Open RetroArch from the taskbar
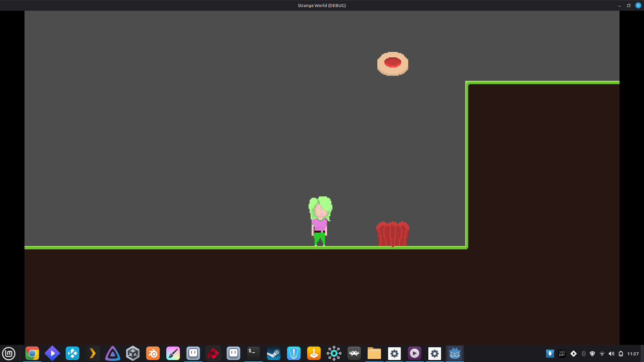The image size is (644, 362). [354, 353]
